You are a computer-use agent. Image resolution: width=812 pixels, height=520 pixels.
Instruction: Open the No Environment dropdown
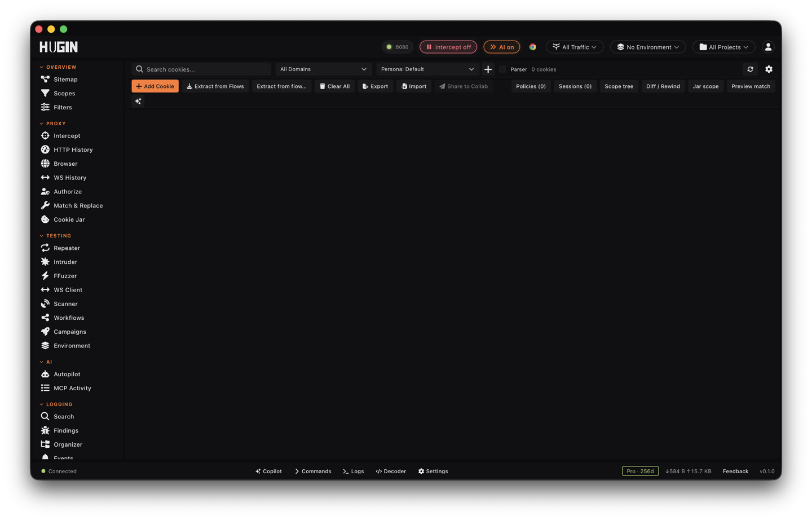(648, 47)
